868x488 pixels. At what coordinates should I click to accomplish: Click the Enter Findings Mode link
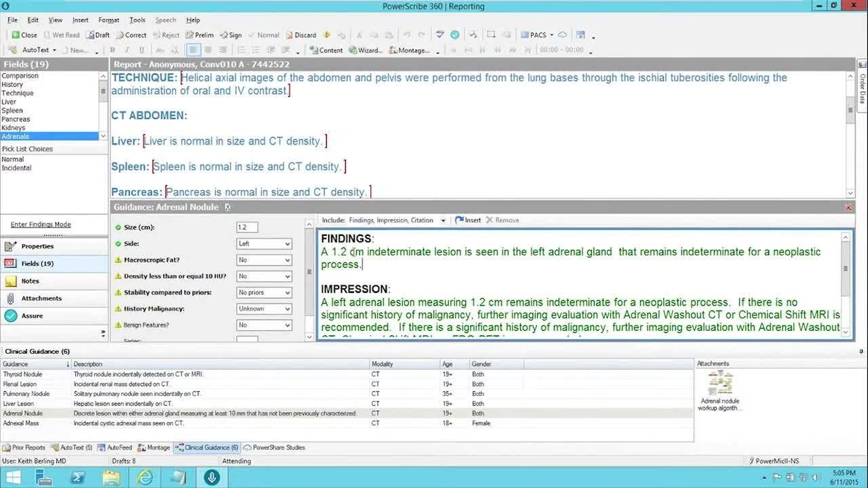[41, 224]
